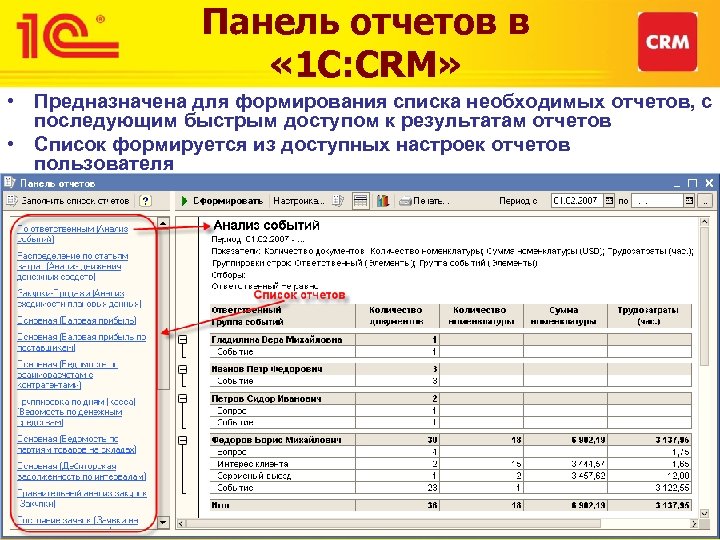Open Основная (Валовая прибыль по поставщикам) link
The image size is (720, 540).
coord(81,342)
